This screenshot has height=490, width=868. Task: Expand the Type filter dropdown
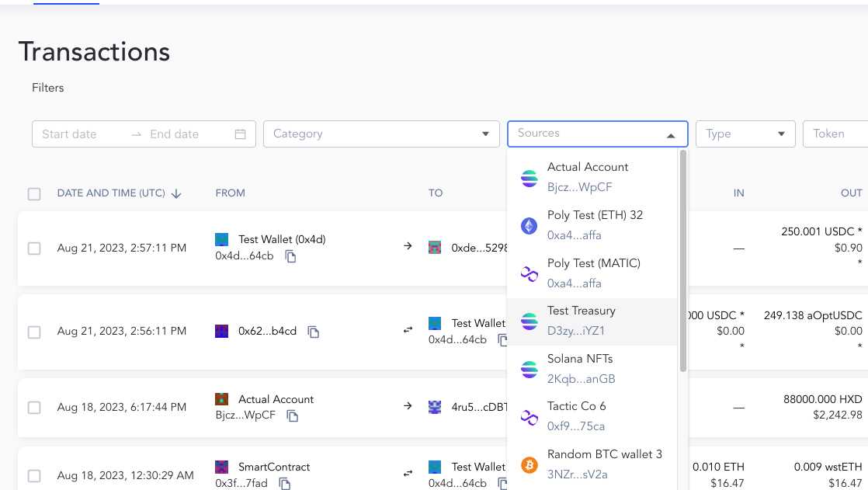745,134
